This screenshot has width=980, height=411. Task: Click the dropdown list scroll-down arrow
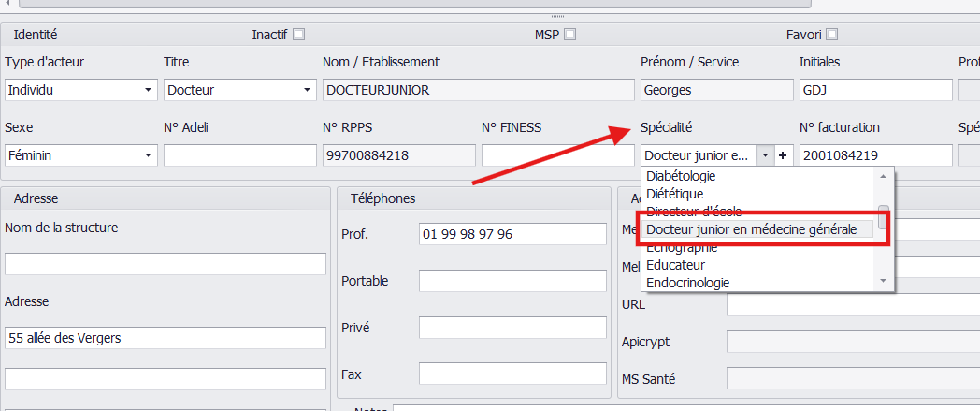[883, 281]
